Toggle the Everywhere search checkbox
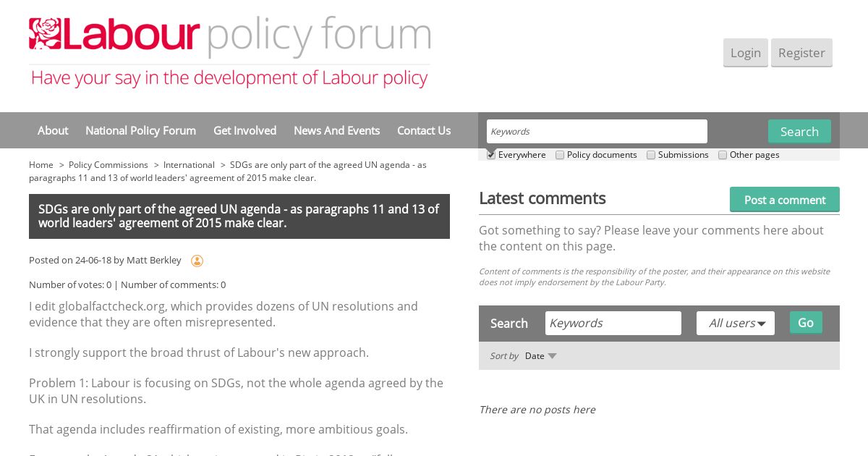Viewport: 868px width, 456px height. click(x=491, y=155)
